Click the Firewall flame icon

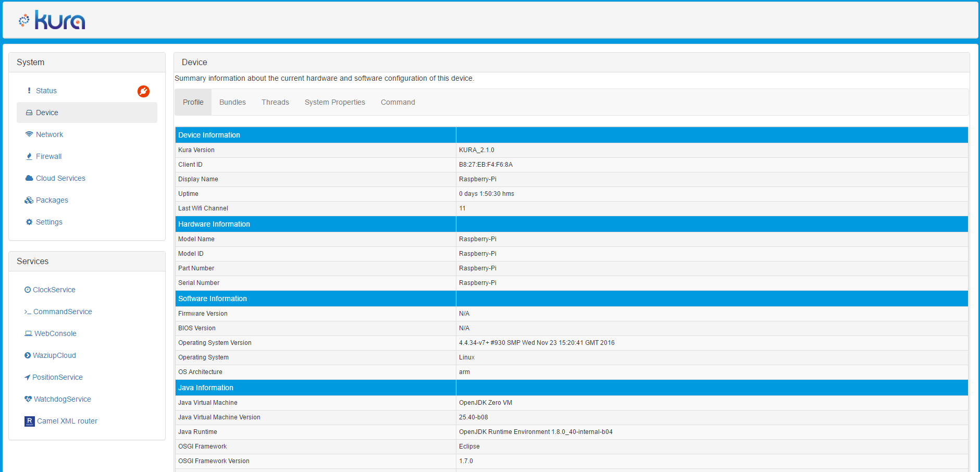(x=29, y=156)
